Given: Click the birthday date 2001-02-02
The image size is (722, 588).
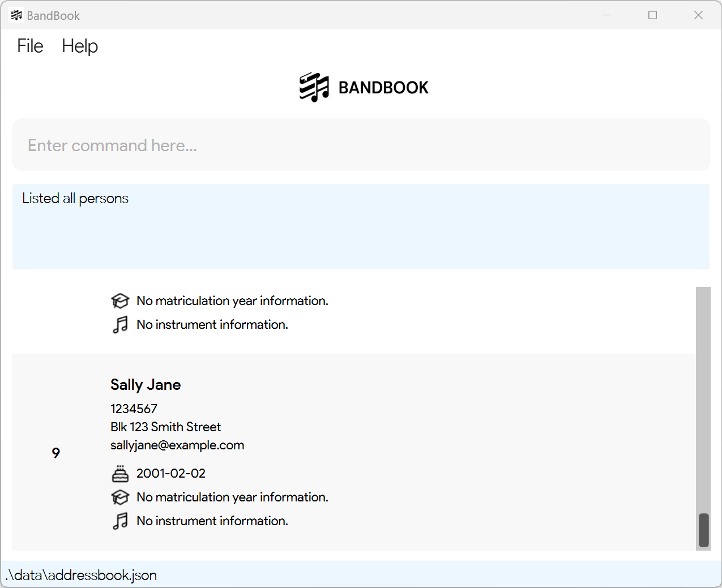Looking at the screenshot, I should tap(171, 473).
